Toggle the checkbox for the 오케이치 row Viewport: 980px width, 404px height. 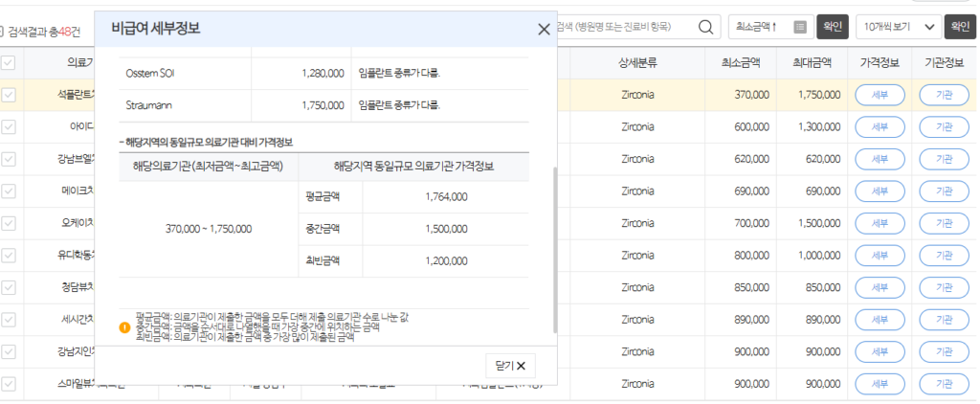8,223
